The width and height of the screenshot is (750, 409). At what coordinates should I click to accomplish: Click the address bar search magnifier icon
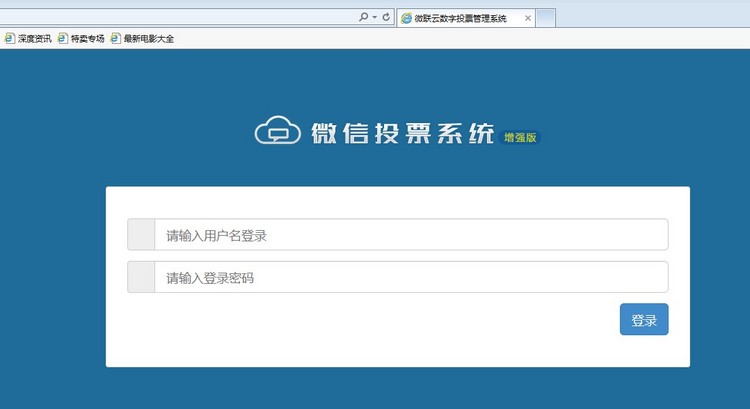[364, 17]
